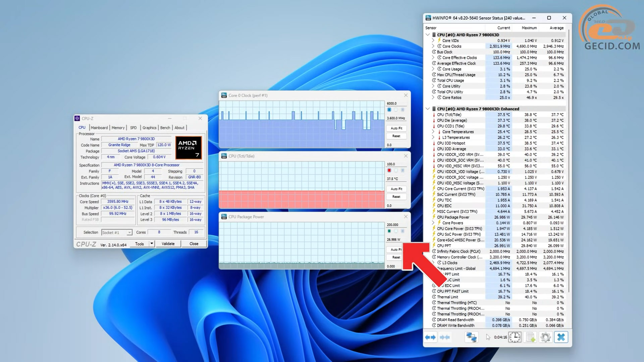Click the 100.0 maximum field in Tctl/Tdie graph
This screenshot has width=644, height=362.
[396, 164]
